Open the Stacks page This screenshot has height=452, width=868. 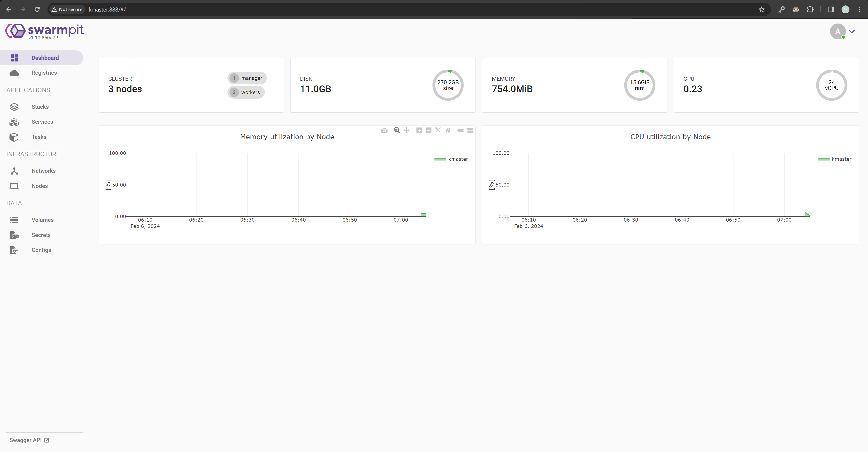(40, 107)
